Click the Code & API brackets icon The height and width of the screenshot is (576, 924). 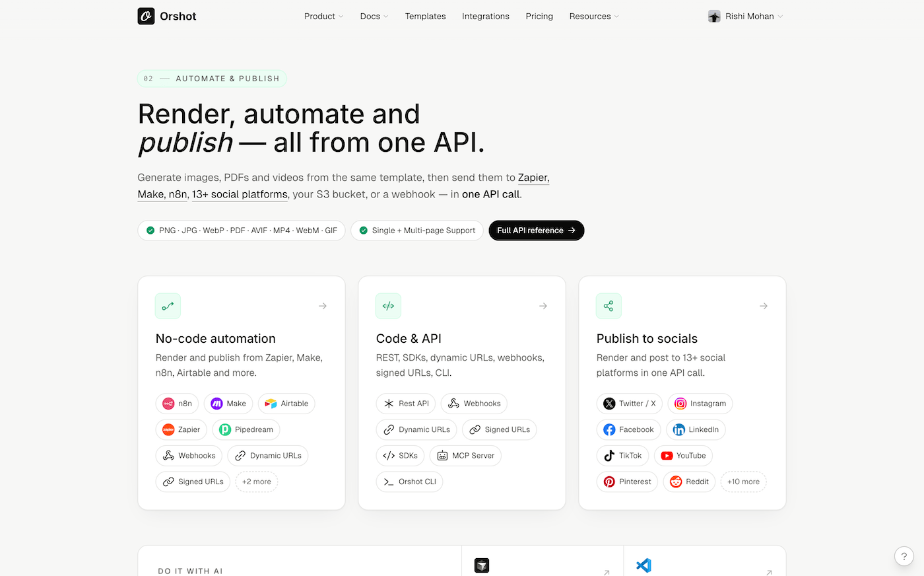pos(388,306)
